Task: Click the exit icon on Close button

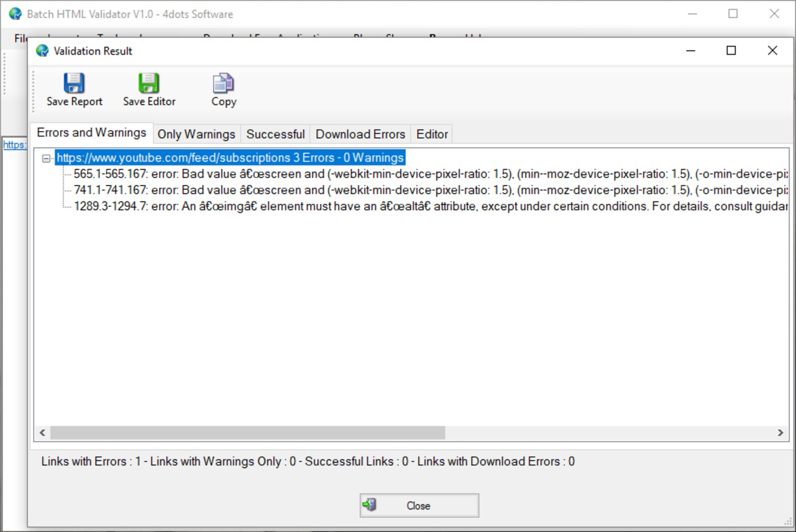Action: 369,505
